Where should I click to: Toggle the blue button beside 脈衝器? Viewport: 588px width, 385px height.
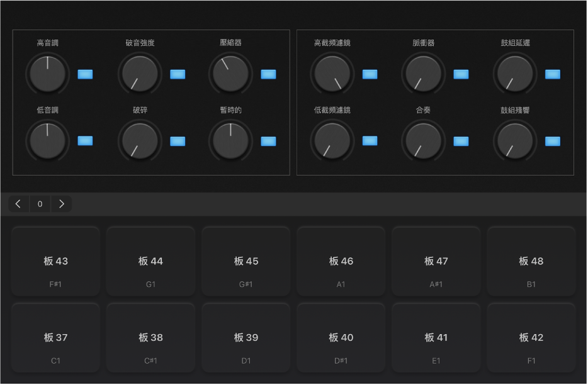[x=461, y=74]
